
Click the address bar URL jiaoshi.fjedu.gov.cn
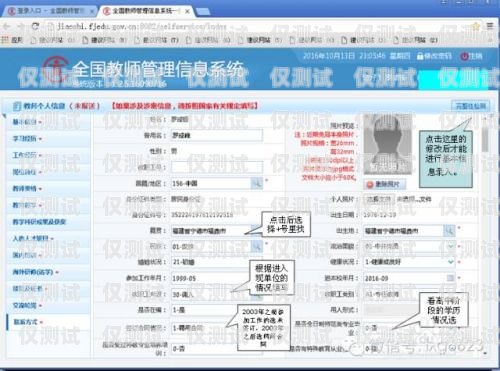[x=142, y=26]
